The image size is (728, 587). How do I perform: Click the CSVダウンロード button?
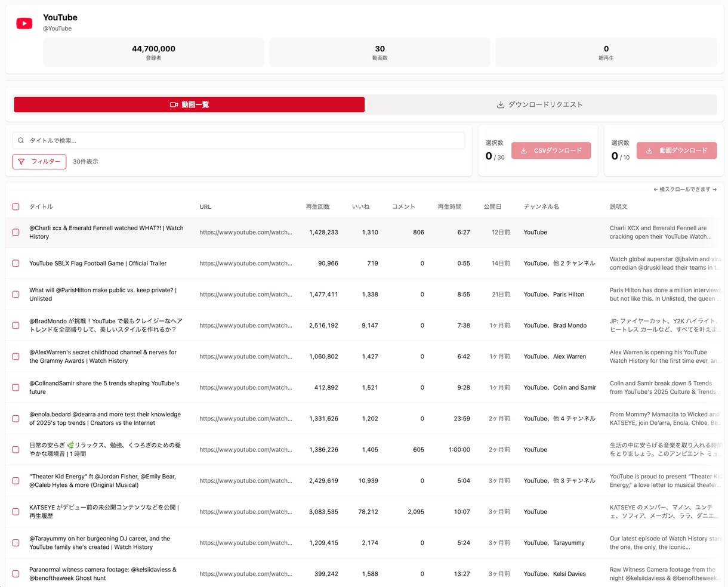[x=551, y=151]
